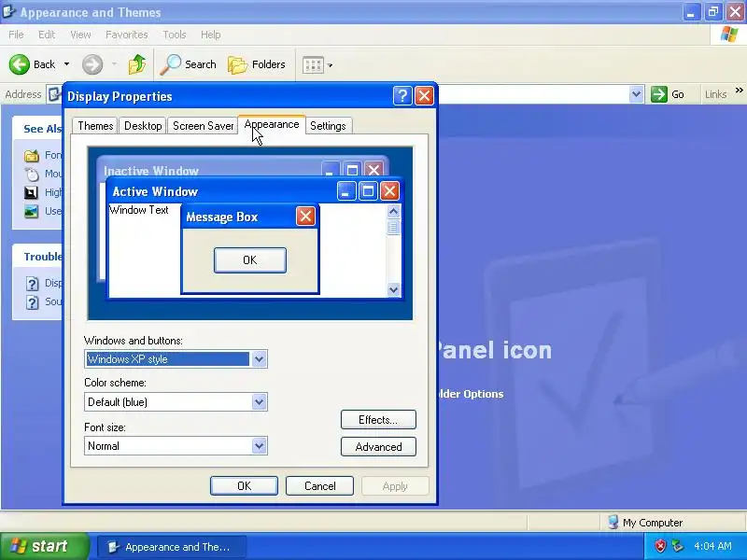Click the Display Properties help question button
This screenshot has width=747, height=560.
[x=402, y=96]
